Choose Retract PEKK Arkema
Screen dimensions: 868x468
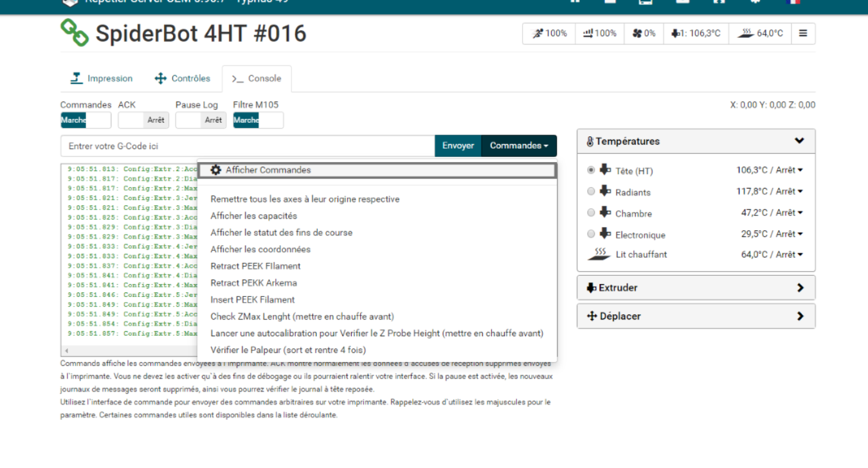click(377, 283)
